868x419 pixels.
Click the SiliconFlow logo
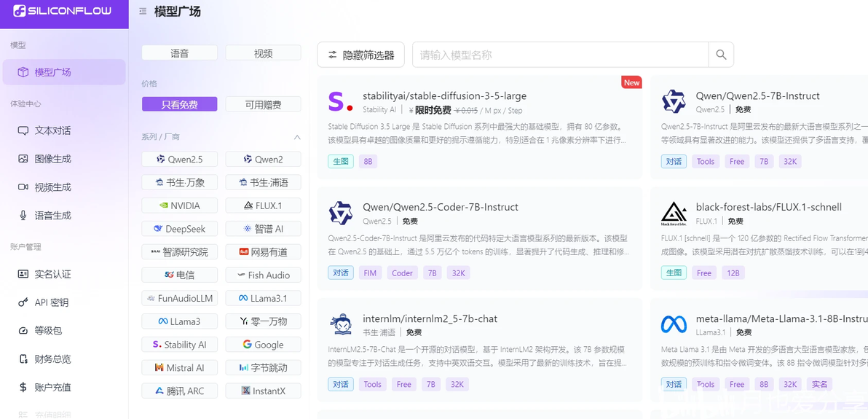63,11
